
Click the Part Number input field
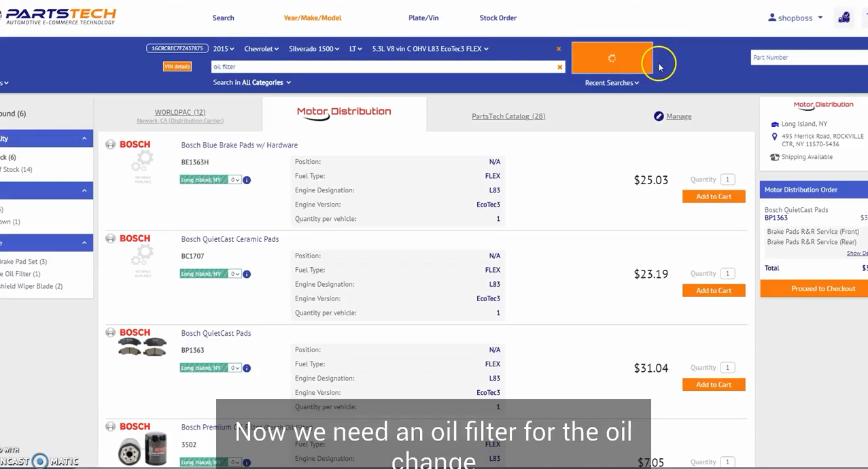(809, 58)
